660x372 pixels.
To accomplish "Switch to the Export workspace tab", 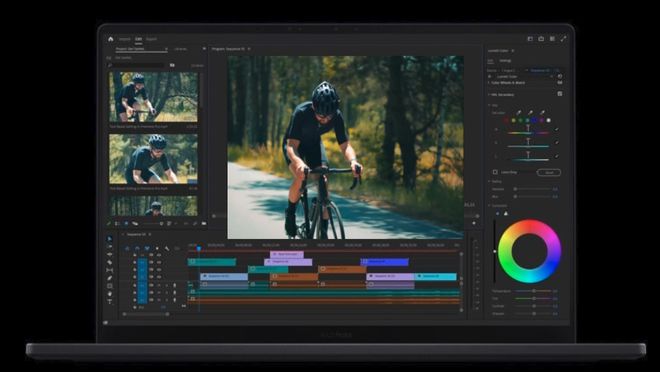I will pos(151,39).
